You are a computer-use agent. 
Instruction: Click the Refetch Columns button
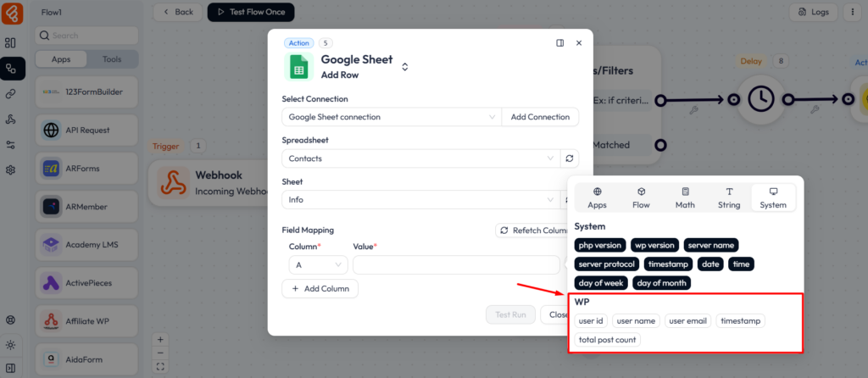[533, 231]
